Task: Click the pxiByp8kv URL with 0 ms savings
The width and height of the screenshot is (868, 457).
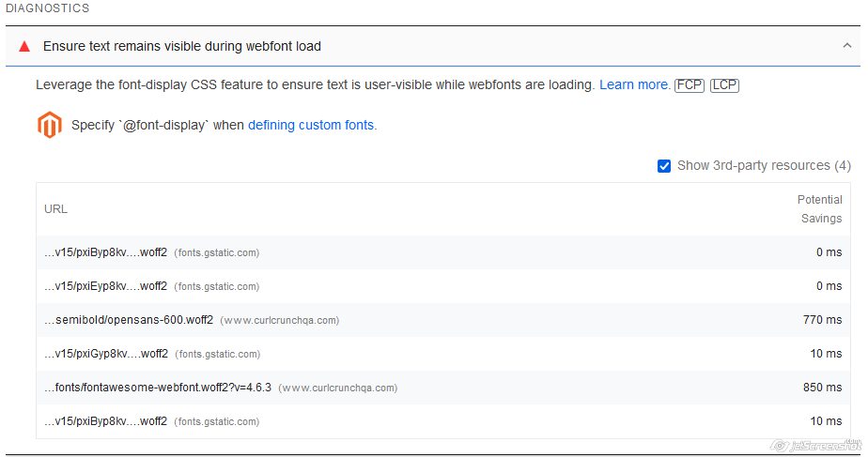Action: pos(105,252)
